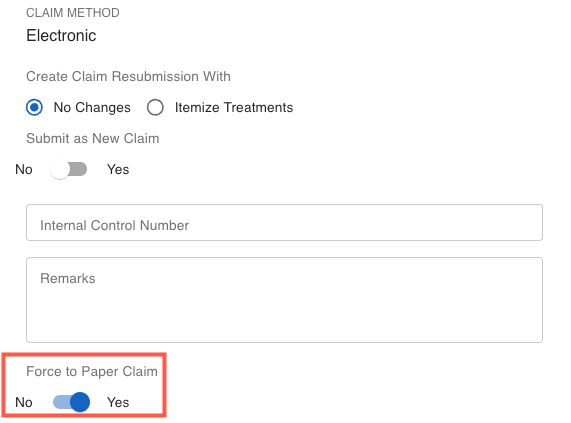Click the Force to Paper Claim heading
This screenshot has width=571, height=423.
point(92,372)
